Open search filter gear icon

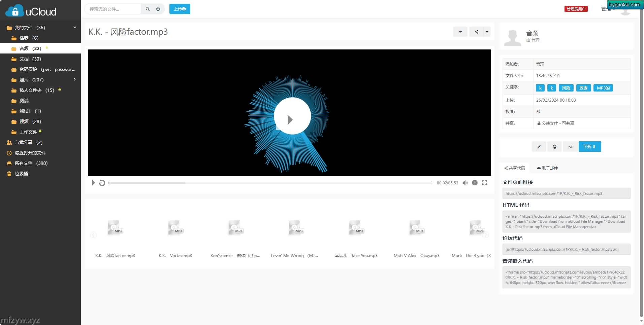point(158,9)
